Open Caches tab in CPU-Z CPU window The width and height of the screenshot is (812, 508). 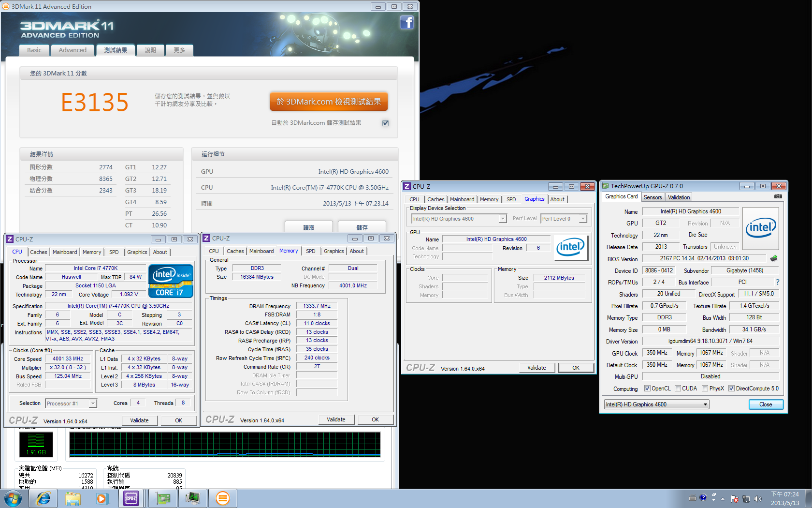[x=39, y=252]
